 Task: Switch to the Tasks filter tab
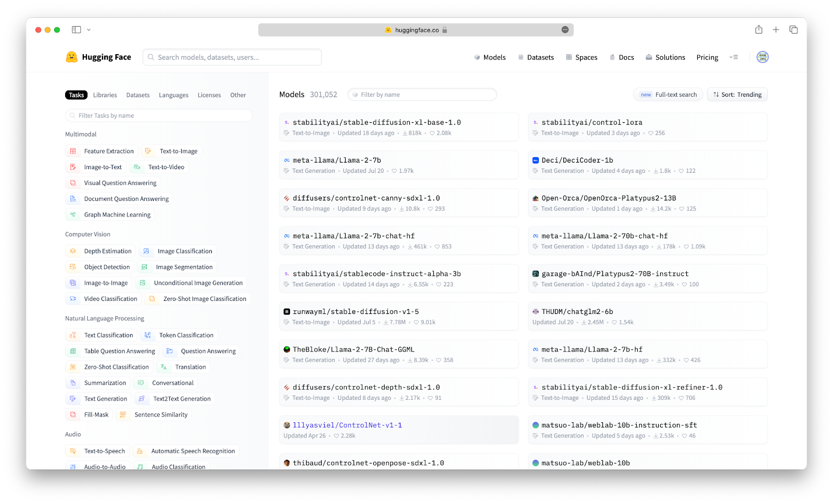77,95
